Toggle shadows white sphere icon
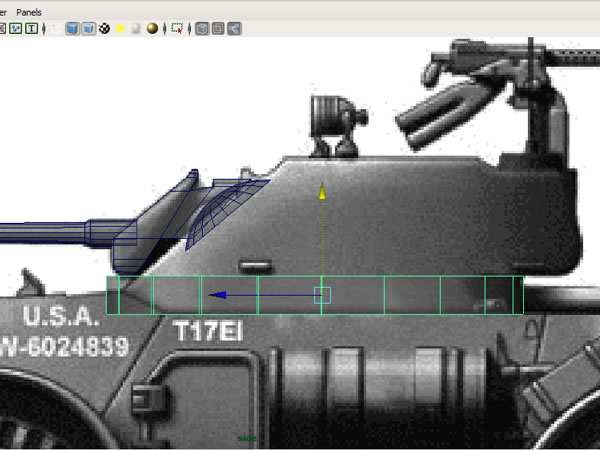The width and height of the screenshot is (600, 450). pos(136,28)
